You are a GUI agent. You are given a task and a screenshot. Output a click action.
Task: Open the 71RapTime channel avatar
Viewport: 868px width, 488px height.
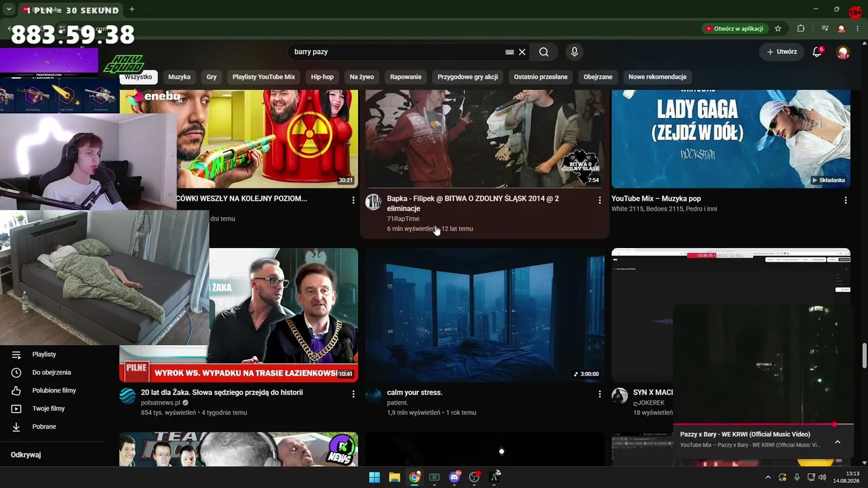[374, 202]
